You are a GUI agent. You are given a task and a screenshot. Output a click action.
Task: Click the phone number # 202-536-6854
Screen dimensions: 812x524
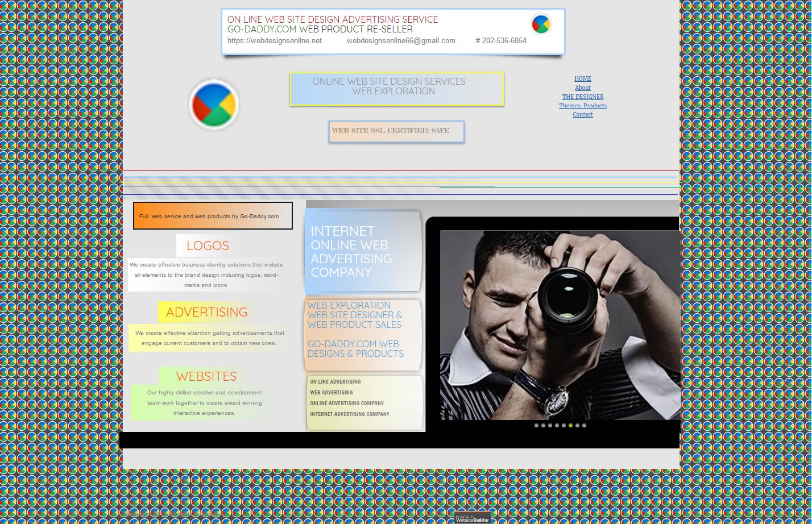(501, 41)
